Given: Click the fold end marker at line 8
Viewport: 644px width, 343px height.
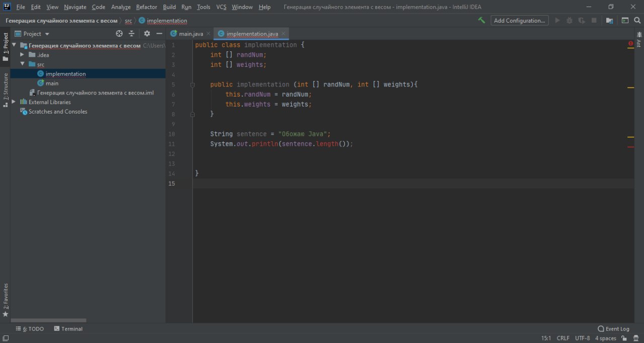Looking at the screenshot, I should [192, 114].
